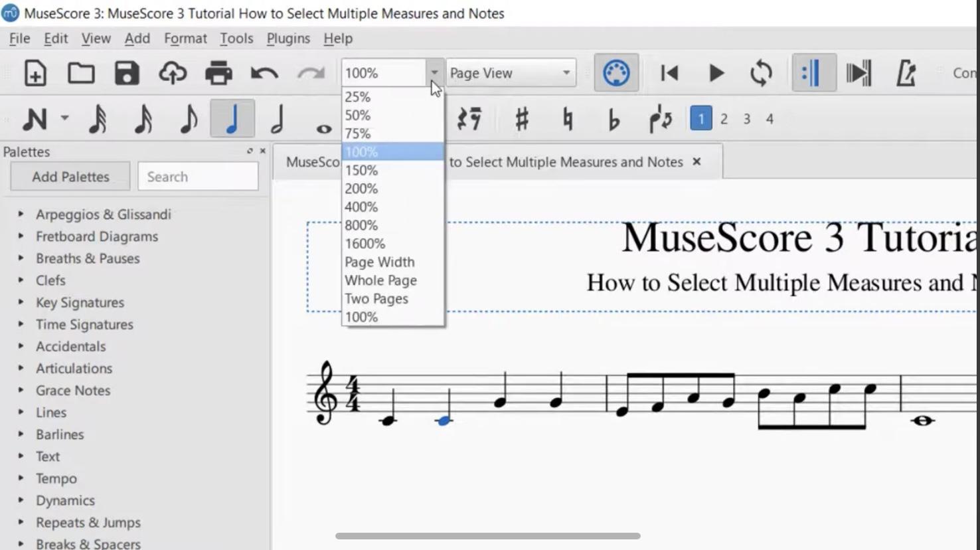Apply flat accidental

click(614, 120)
